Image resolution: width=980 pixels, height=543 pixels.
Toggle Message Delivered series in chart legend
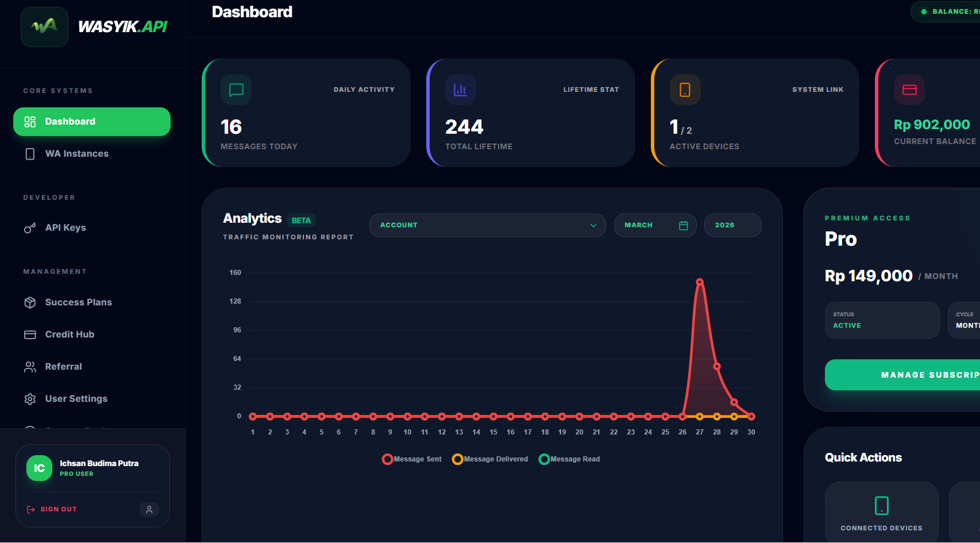point(490,459)
